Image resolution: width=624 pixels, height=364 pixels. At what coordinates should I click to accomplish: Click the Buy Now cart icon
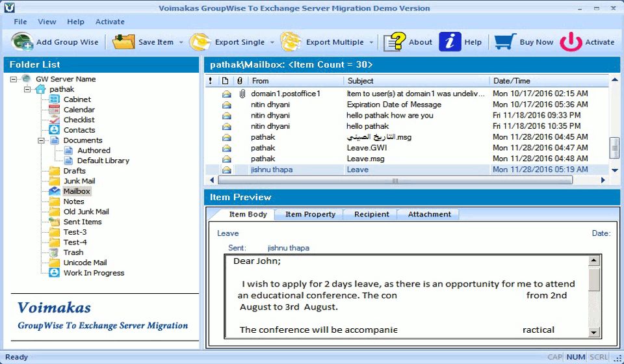505,42
